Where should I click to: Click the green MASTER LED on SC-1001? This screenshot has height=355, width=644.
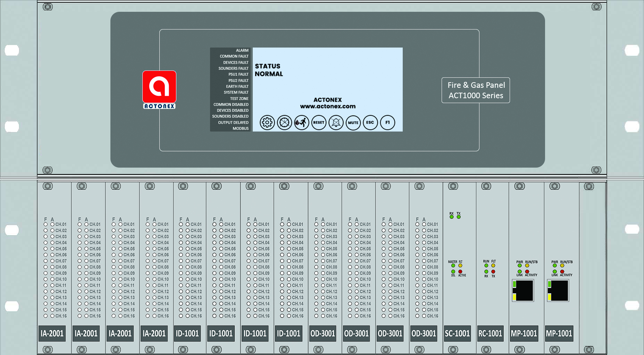coord(453,265)
